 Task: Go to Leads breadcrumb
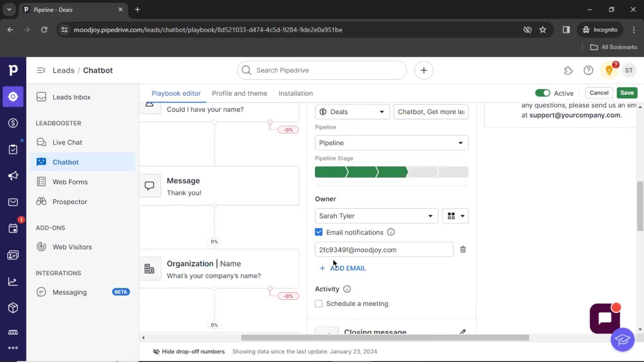point(63,70)
